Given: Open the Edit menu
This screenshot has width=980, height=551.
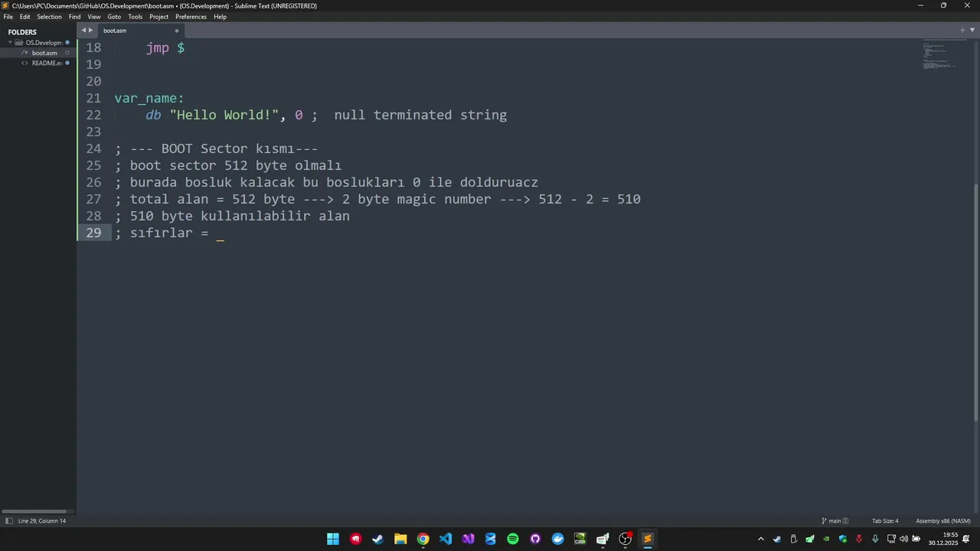Looking at the screenshot, I should point(25,17).
